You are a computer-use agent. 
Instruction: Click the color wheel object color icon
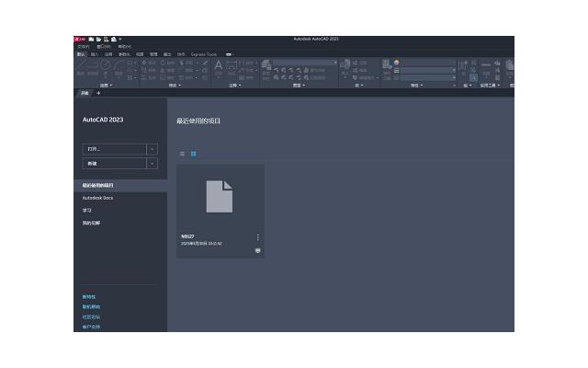(x=396, y=63)
